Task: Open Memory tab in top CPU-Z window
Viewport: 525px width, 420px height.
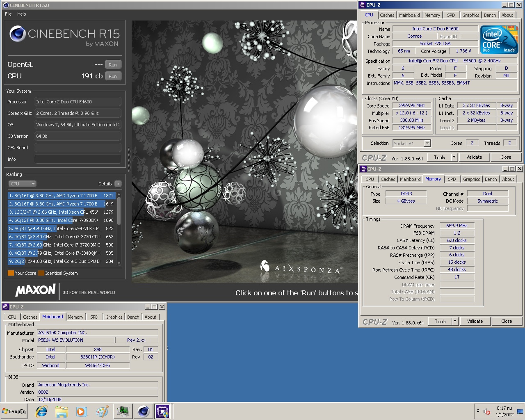Action: tap(432, 15)
